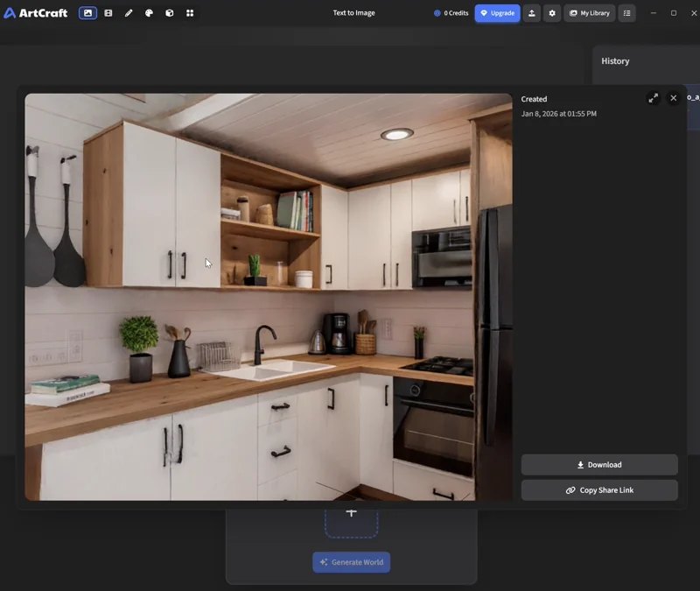Open settings gear icon

tap(552, 13)
